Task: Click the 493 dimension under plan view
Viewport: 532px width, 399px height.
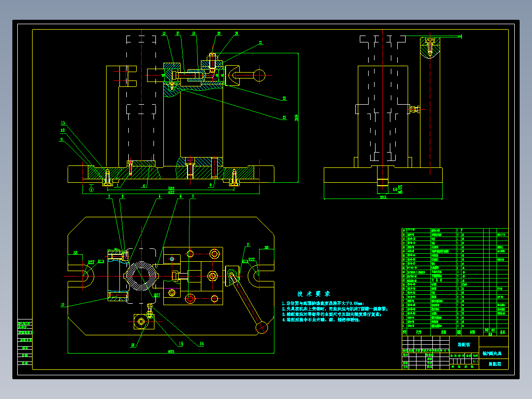Action: [x=171, y=352]
